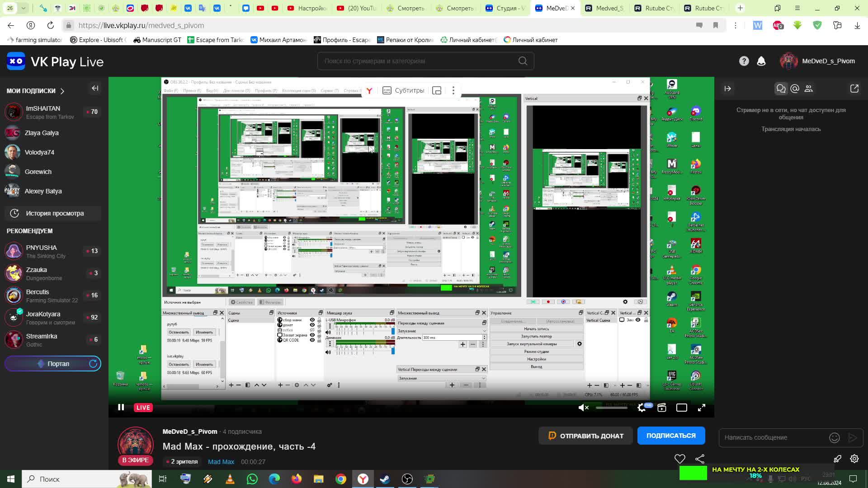Pause the live stream video

click(x=121, y=407)
